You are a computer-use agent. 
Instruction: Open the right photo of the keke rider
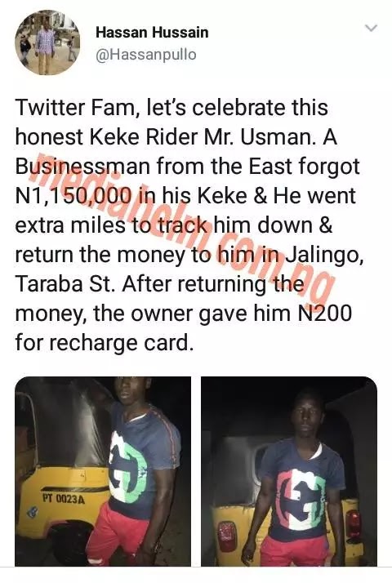point(289,471)
